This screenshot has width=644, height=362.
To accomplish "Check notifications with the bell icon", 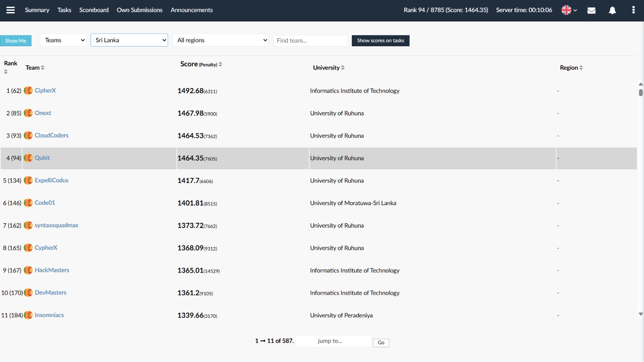I will click(613, 10).
